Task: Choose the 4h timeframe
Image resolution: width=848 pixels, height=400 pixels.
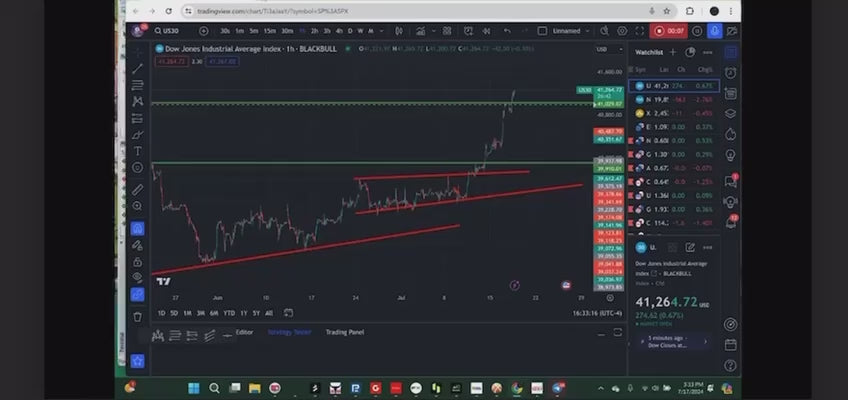Action: coord(339,31)
